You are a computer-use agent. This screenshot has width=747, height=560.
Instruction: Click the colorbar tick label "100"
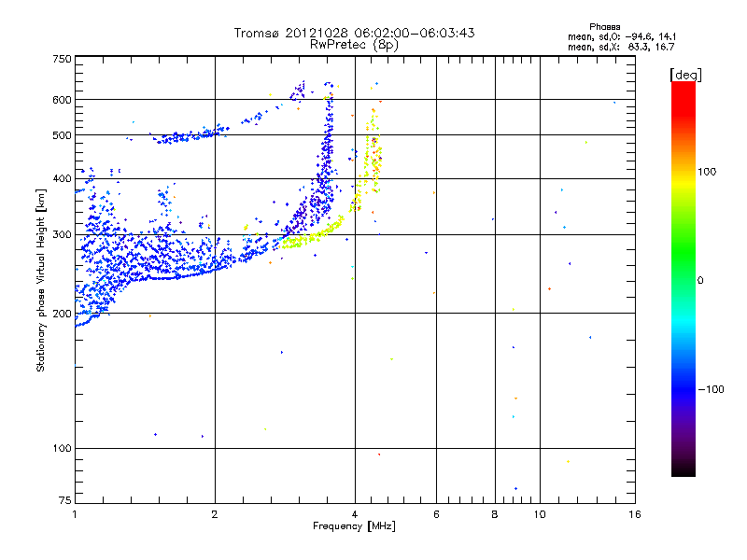tap(707, 172)
